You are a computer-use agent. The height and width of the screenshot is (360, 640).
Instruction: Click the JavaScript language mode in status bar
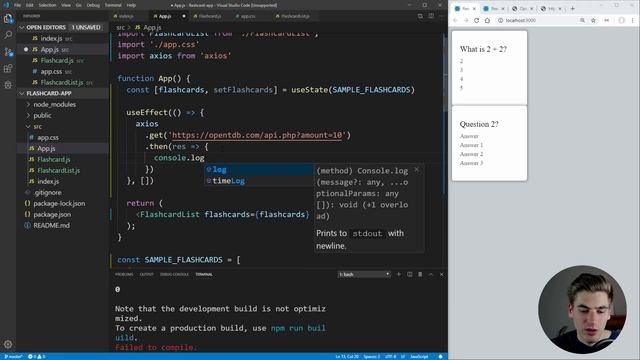click(419, 357)
